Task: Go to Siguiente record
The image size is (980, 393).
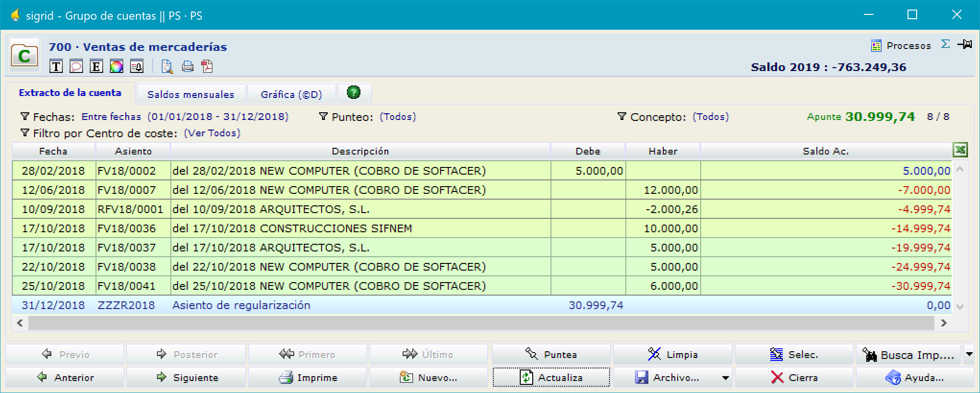Action: 187,378
